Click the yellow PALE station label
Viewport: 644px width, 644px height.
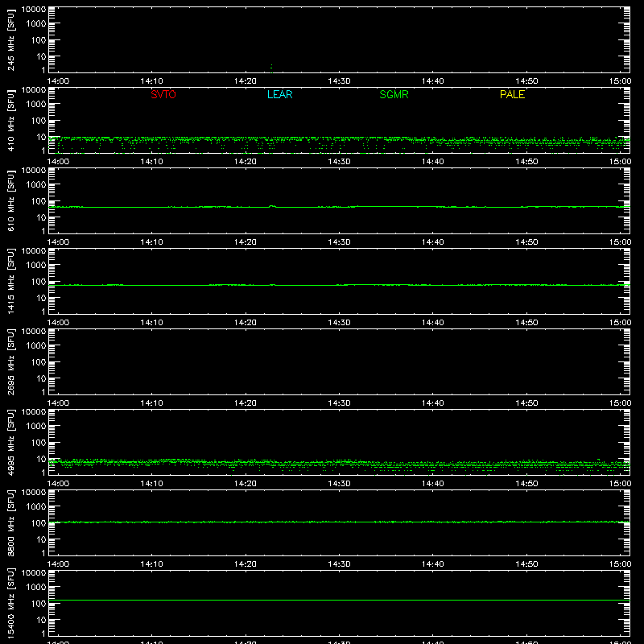[x=512, y=94]
